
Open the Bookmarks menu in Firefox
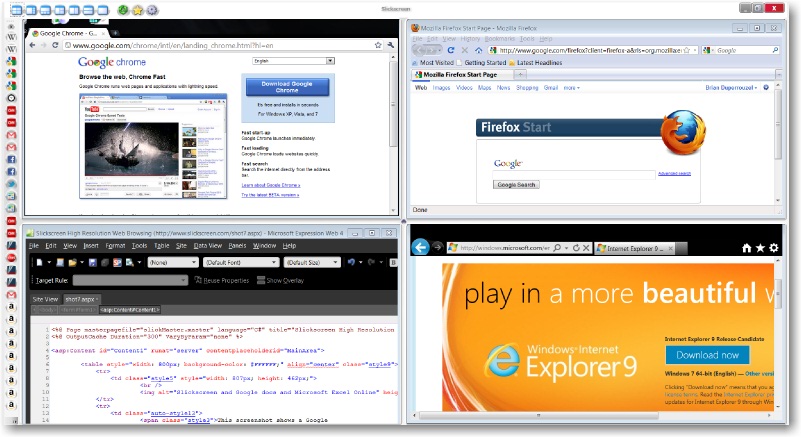coord(500,39)
